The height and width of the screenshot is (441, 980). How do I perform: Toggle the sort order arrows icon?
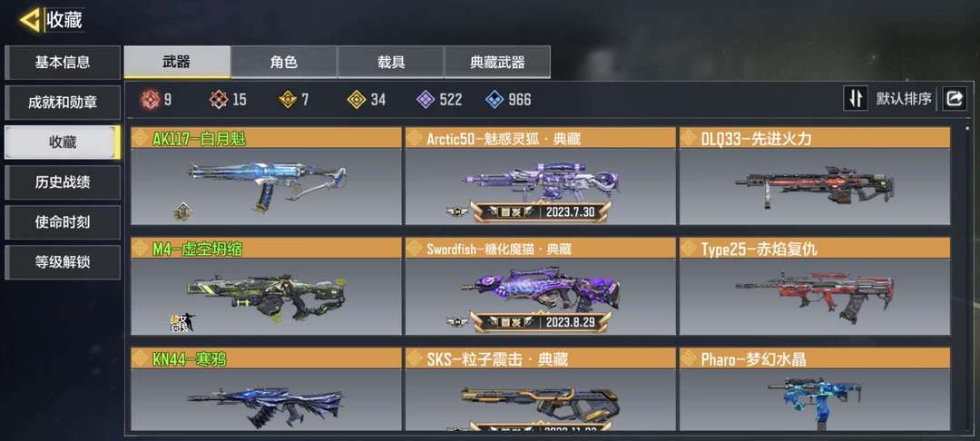tap(855, 99)
